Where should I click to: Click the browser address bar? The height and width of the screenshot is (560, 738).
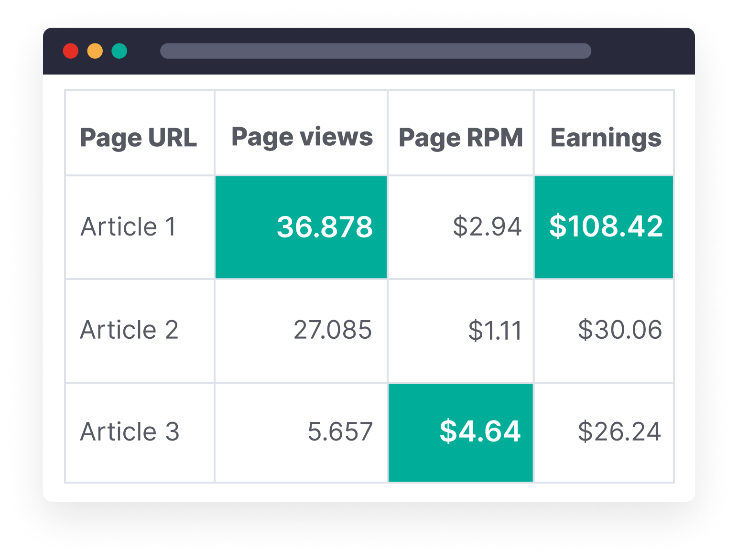375,51
